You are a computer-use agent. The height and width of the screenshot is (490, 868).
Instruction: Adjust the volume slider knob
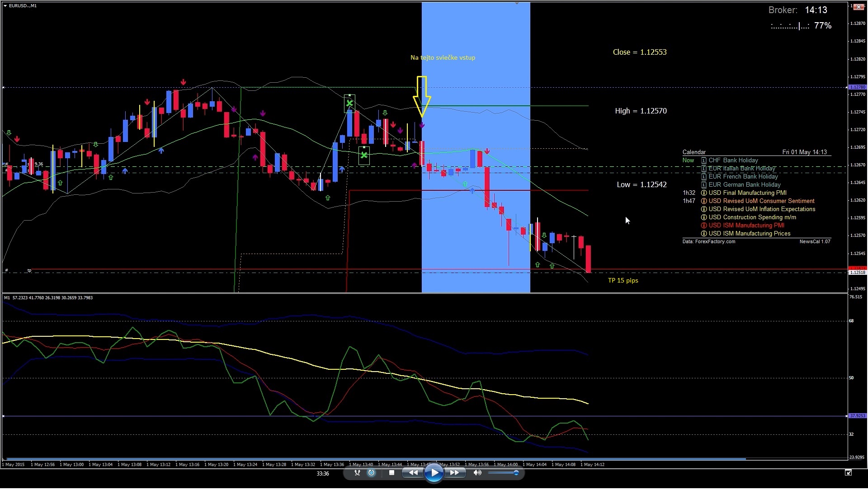coord(516,473)
